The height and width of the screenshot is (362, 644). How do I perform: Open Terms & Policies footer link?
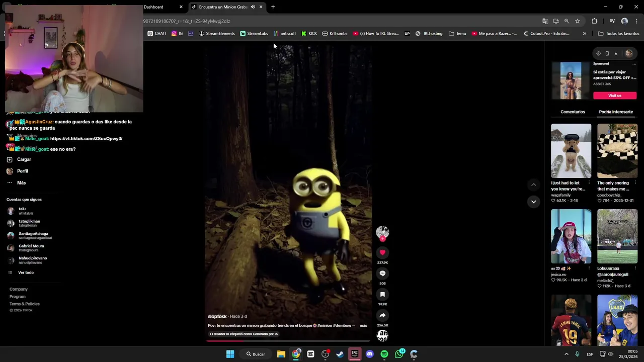24,304
